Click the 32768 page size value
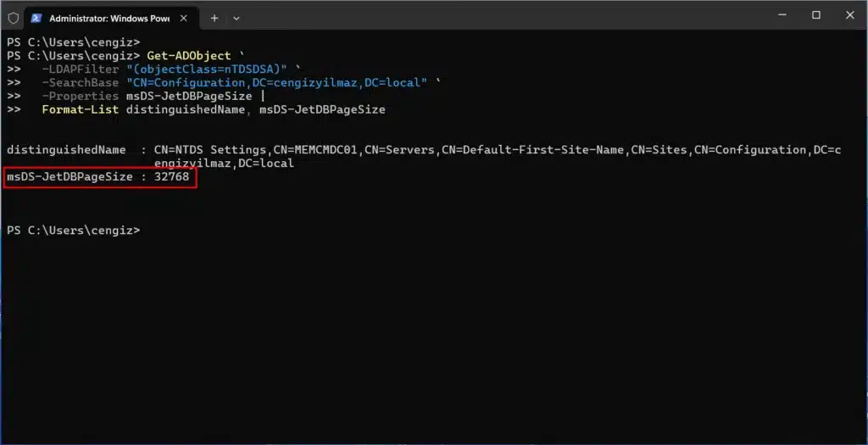The height and width of the screenshot is (445, 868). coord(172,176)
